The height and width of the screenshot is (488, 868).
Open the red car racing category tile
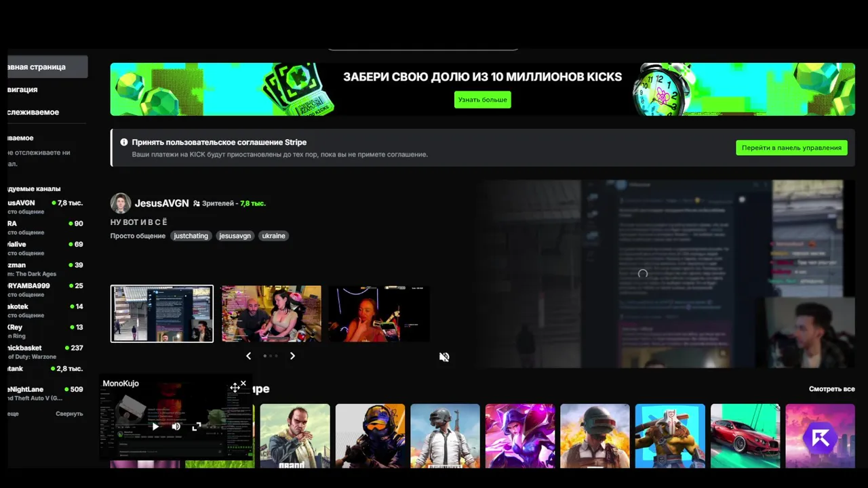coord(745,436)
